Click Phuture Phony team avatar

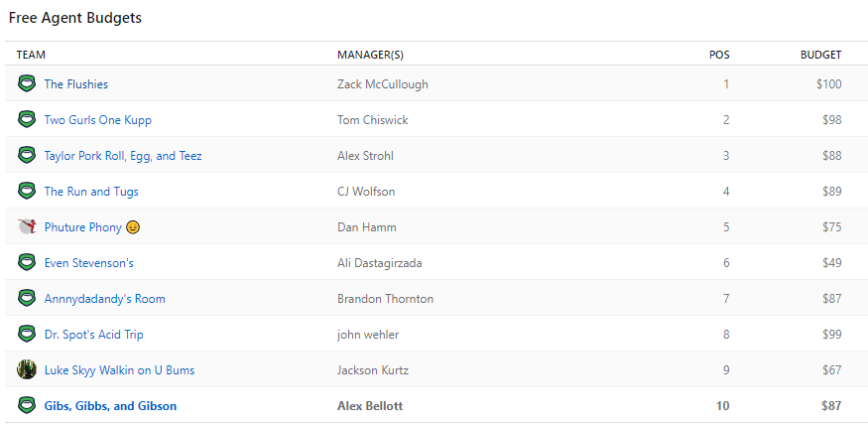pyautogui.click(x=27, y=227)
